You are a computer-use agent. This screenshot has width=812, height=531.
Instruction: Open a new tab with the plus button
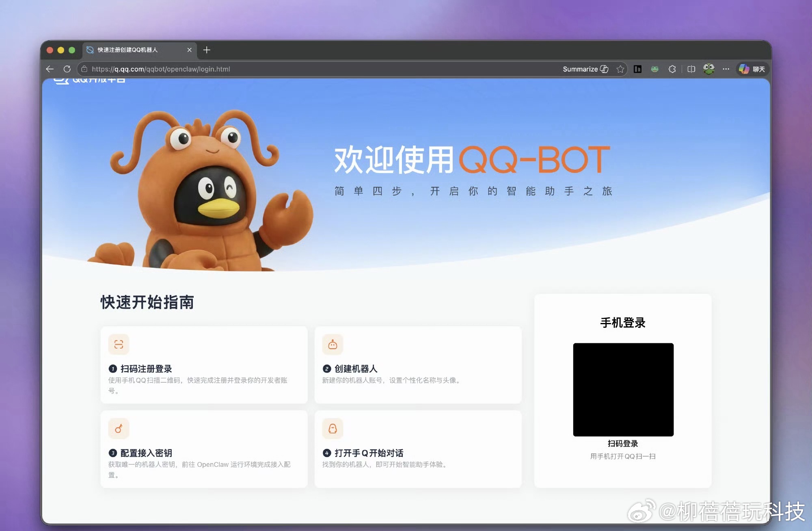tap(207, 50)
